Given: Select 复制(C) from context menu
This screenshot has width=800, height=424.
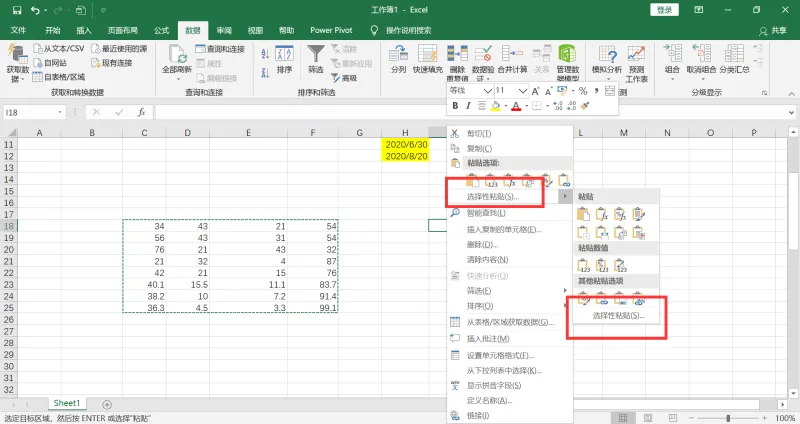Looking at the screenshot, I should [x=510, y=148].
